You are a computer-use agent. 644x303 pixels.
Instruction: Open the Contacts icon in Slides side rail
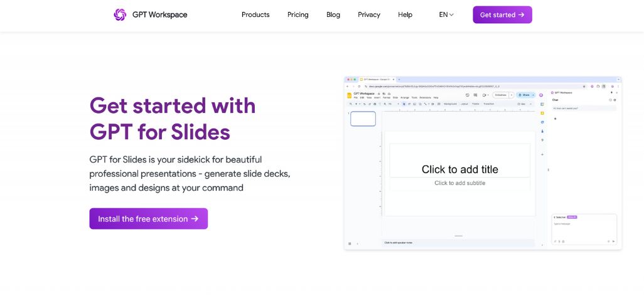[542, 131]
